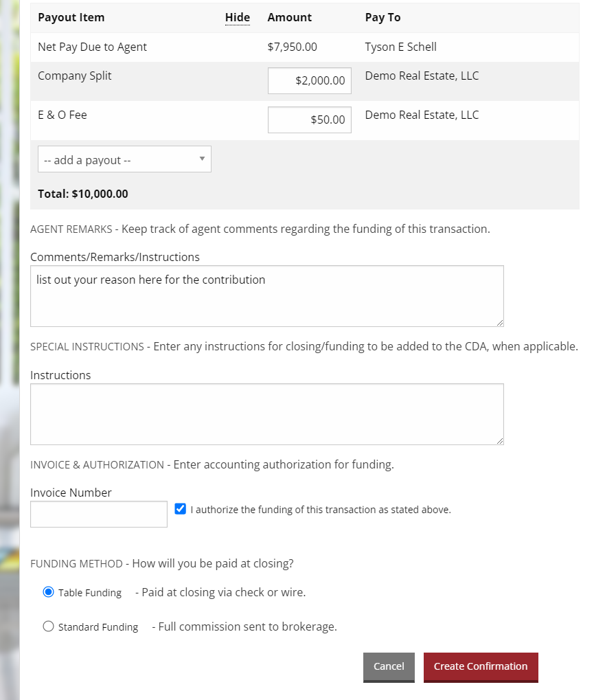Select the Table Funding option

[x=48, y=591]
